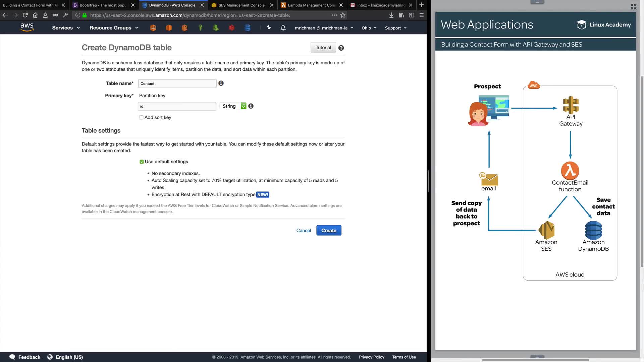Image resolution: width=644 pixels, height=362 pixels.
Task: Click the pin shortcuts icon
Action: (x=269, y=28)
